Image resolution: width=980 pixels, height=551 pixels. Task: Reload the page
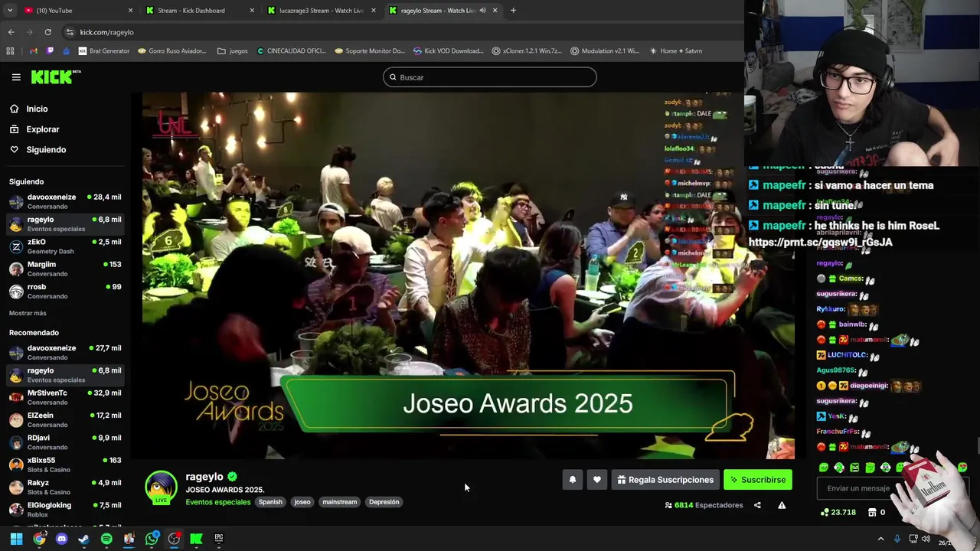(x=47, y=32)
